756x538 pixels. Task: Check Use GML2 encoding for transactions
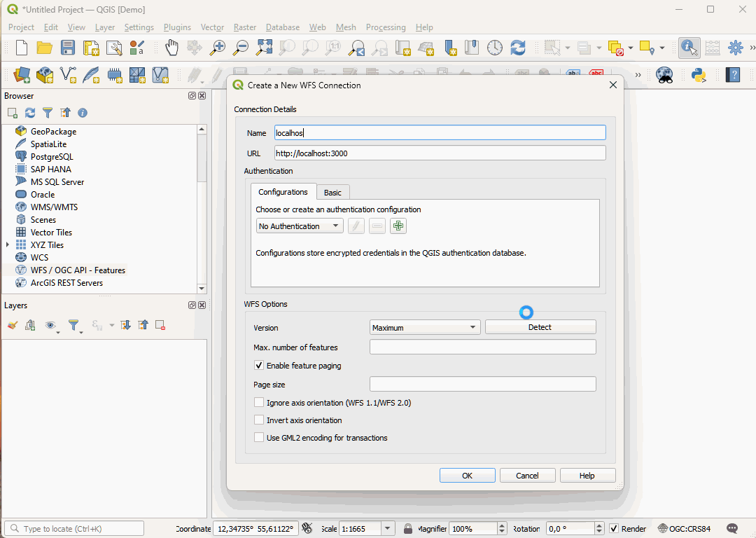pos(259,437)
